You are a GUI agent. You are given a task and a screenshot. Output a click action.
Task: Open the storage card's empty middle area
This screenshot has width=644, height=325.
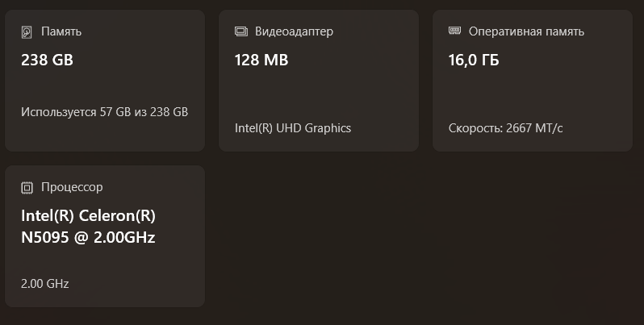[105, 85]
